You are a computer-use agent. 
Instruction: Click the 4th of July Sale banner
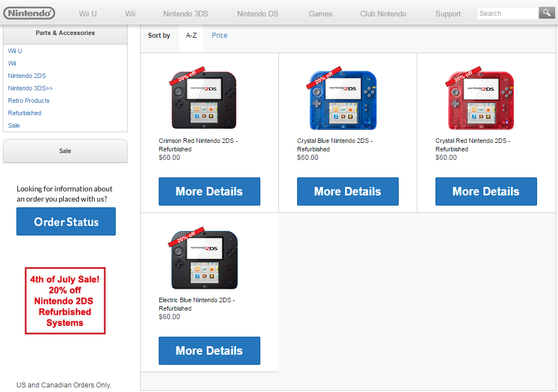[x=65, y=300]
